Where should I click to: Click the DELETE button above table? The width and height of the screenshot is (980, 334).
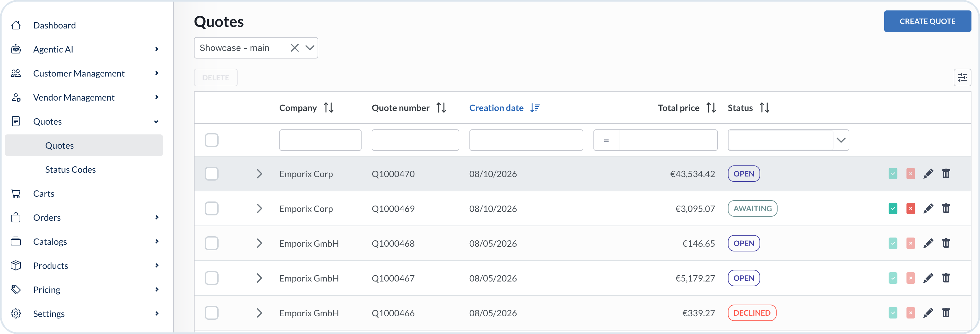click(216, 77)
